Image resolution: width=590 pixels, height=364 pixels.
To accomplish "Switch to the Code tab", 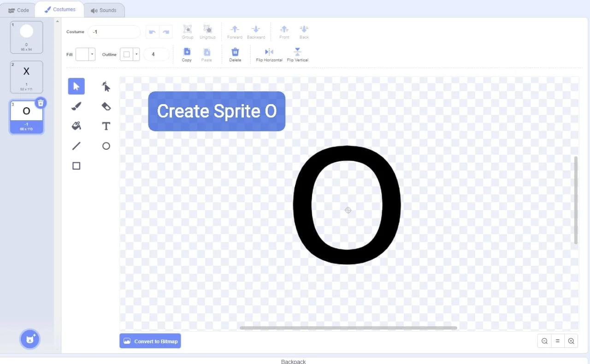I will click(18, 10).
